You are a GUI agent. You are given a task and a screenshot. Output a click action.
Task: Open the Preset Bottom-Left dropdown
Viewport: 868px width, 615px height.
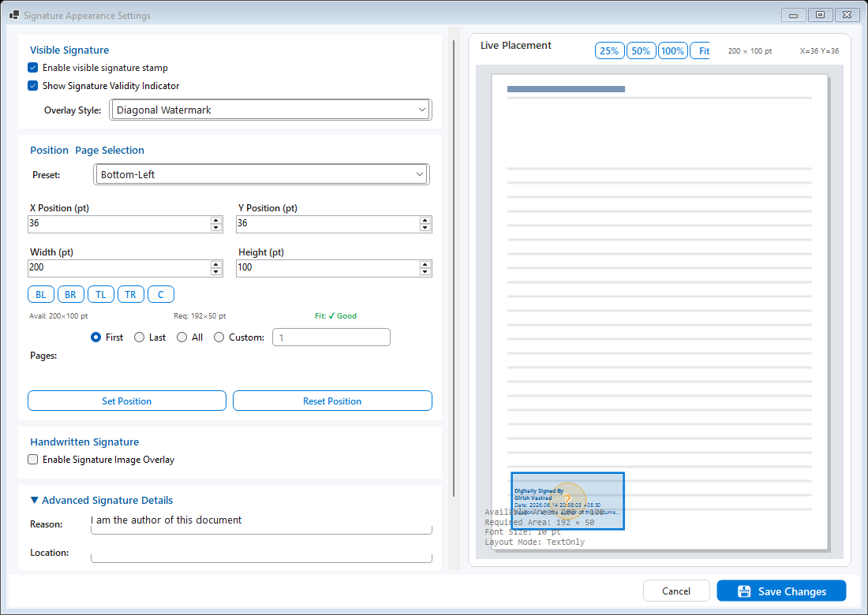261,174
